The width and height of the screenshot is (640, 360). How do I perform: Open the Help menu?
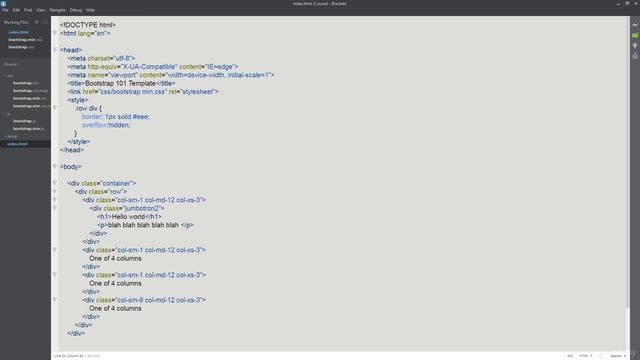pyautogui.click(x=90, y=10)
